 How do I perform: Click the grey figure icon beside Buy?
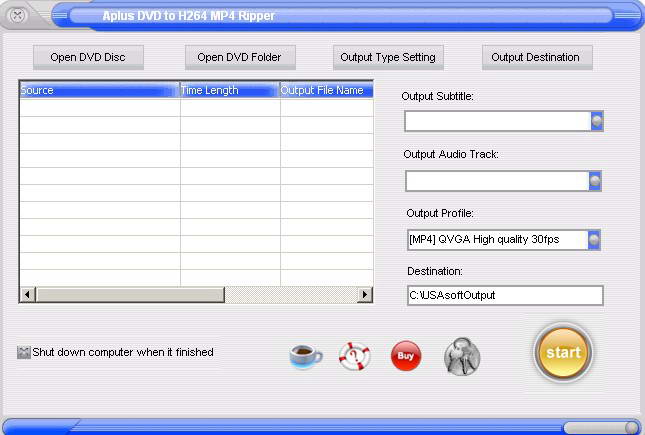click(x=462, y=356)
